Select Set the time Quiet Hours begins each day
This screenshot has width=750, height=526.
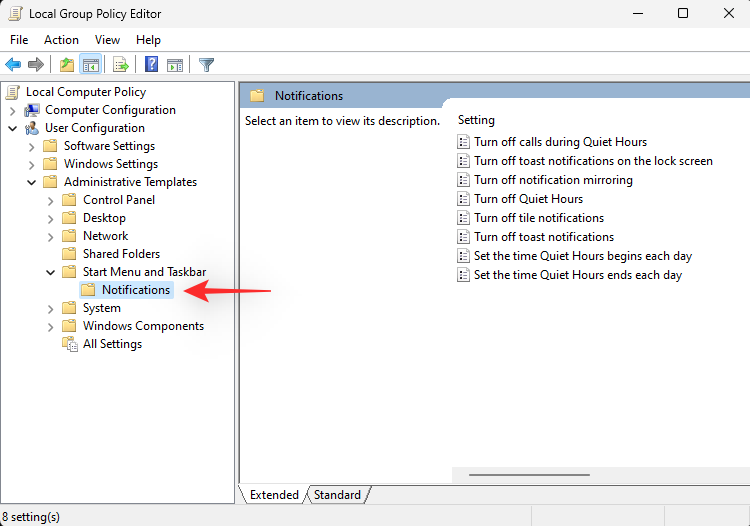click(x=583, y=256)
